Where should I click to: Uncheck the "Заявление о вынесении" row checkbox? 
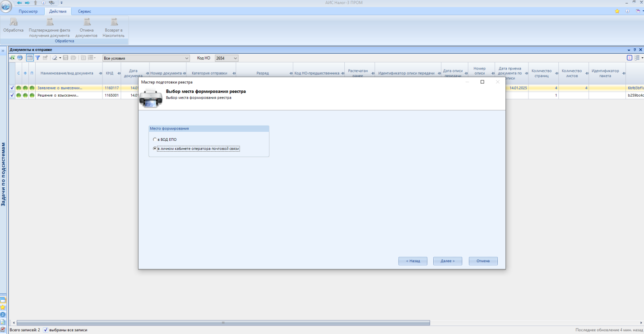[x=12, y=88]
